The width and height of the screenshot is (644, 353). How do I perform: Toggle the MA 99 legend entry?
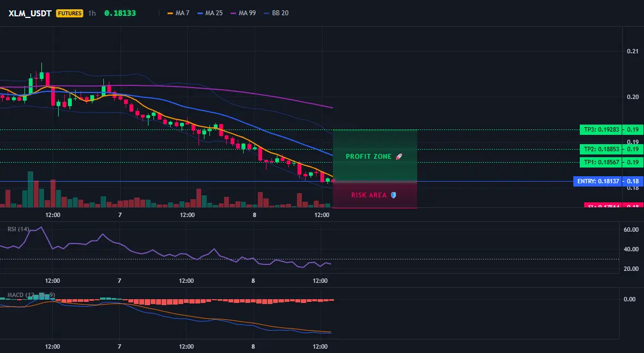coord(244,13)
